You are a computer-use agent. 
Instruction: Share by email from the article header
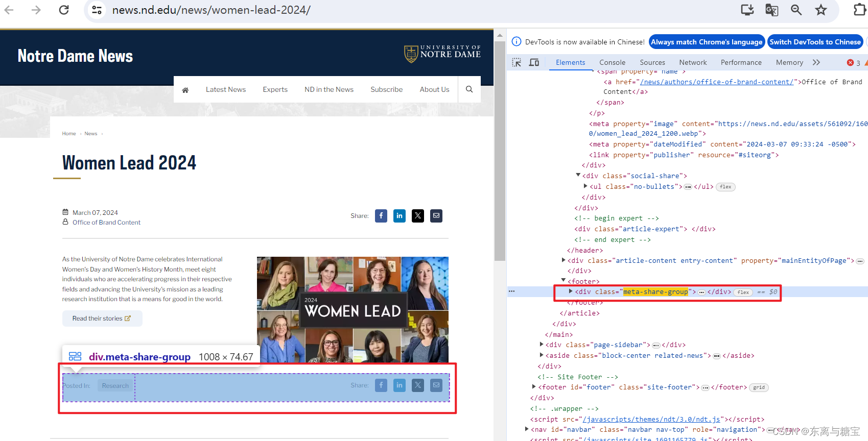(x=436, y=216)
